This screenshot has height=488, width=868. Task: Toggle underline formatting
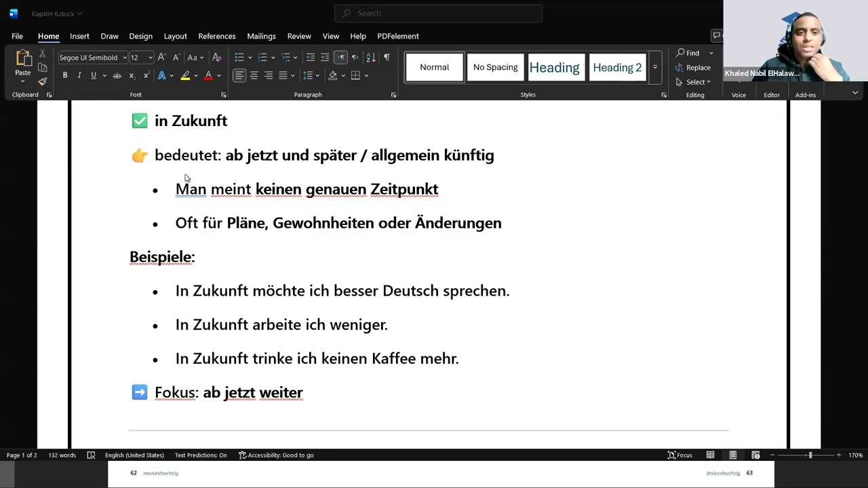click(x=94, y=75)
